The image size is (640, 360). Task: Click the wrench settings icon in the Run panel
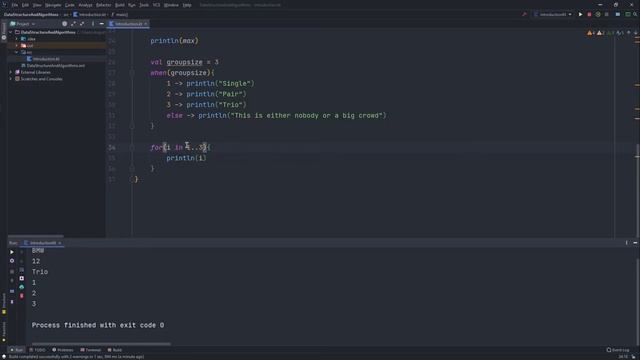point(12,261)
